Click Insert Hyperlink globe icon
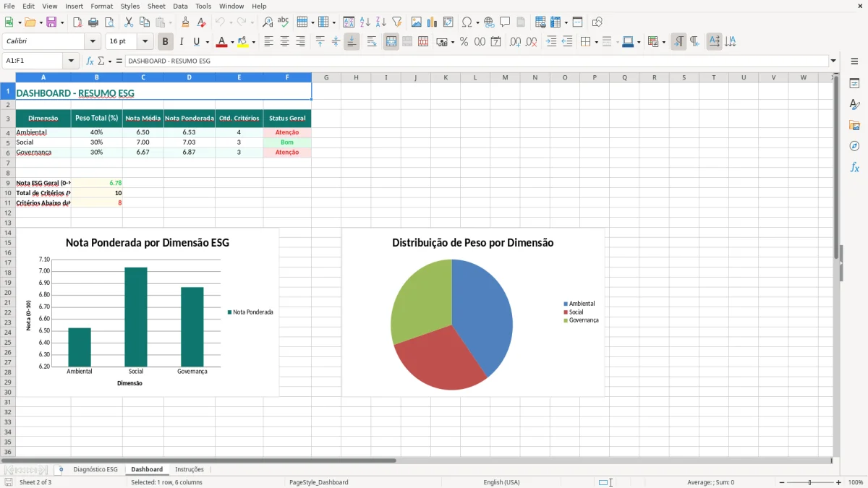The width and height of the screenshot is (868, 488). coord(490,22)
